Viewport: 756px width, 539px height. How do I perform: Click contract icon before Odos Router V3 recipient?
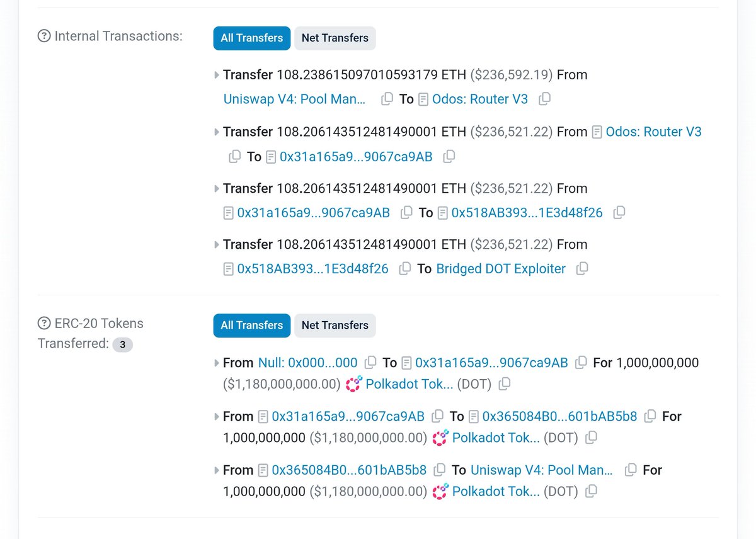click(x=423, y=99)
